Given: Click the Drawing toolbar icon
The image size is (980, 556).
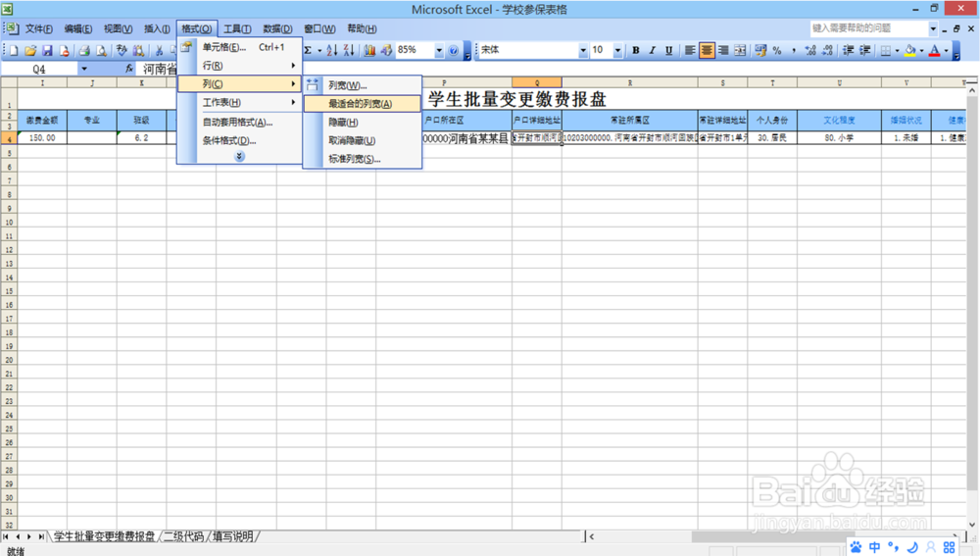Looking at the screenshot, I should (386, 51).
